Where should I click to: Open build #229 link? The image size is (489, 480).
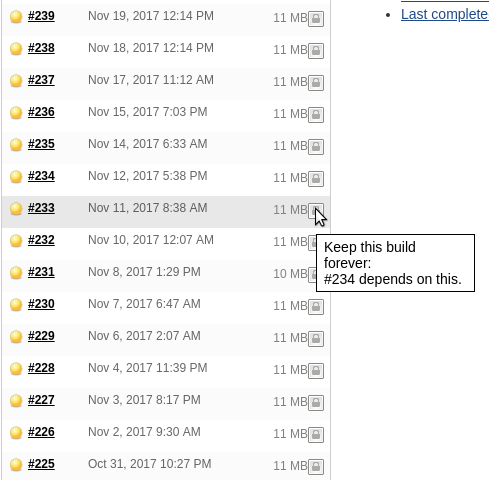[x=41, y=336]
